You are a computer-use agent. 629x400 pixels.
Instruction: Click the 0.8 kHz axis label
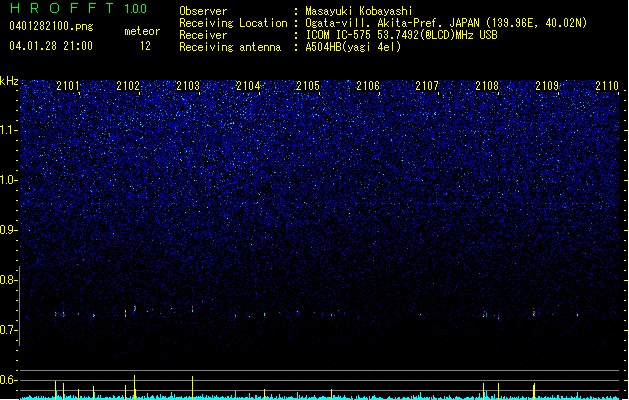[x=8, y=280]
